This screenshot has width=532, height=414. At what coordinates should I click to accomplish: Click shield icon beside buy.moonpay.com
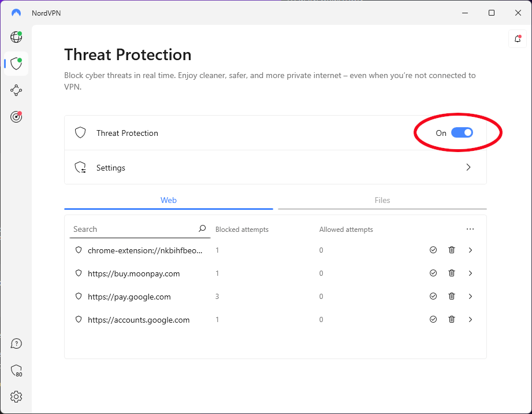tap(79, 273)
